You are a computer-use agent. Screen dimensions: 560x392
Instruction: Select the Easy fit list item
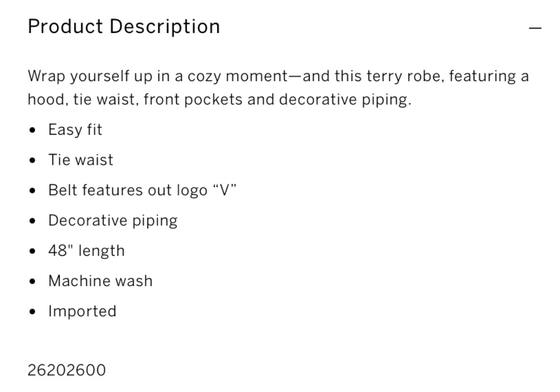click(x=75, y=129)
